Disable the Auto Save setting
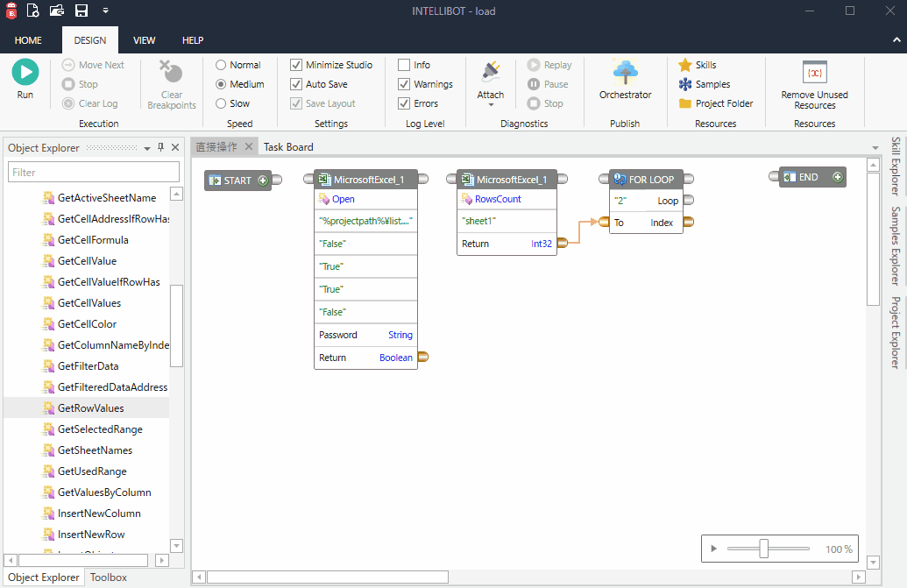907x588 pixels. point(295,83)
